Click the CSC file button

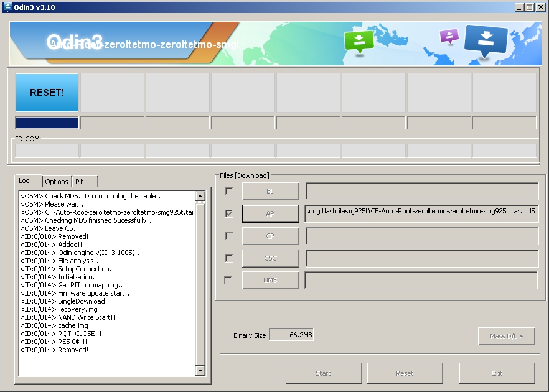(x=270, y=258)
